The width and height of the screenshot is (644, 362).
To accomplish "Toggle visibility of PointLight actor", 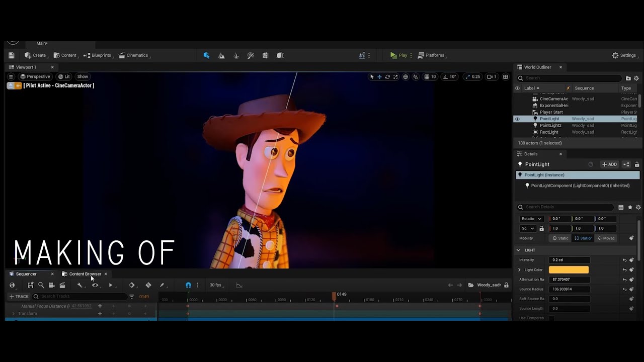I will pos(517,119).
